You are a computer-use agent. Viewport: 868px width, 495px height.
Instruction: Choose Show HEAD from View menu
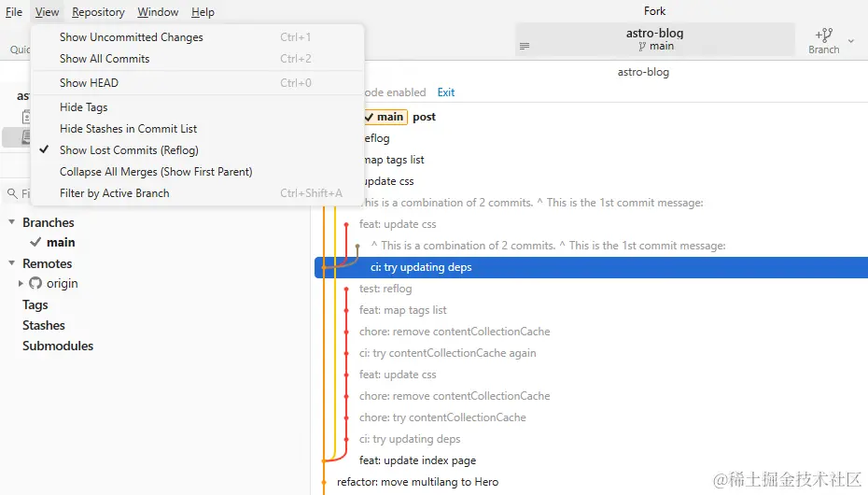pos(197,83)
